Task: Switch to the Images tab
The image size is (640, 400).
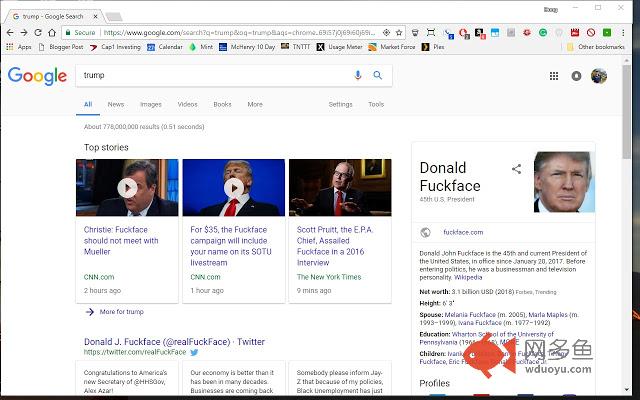Action: pyautogui.click(x=151, y=104)
